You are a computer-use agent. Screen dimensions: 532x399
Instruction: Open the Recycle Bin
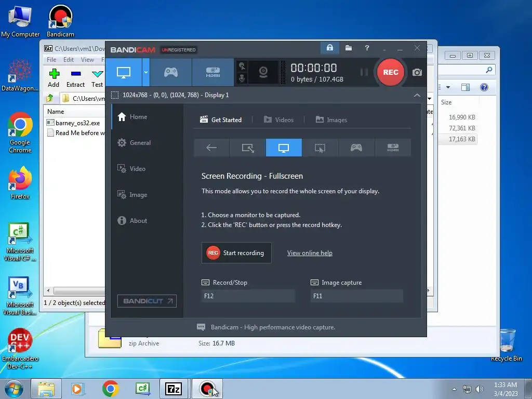click(x=507, y=345)
